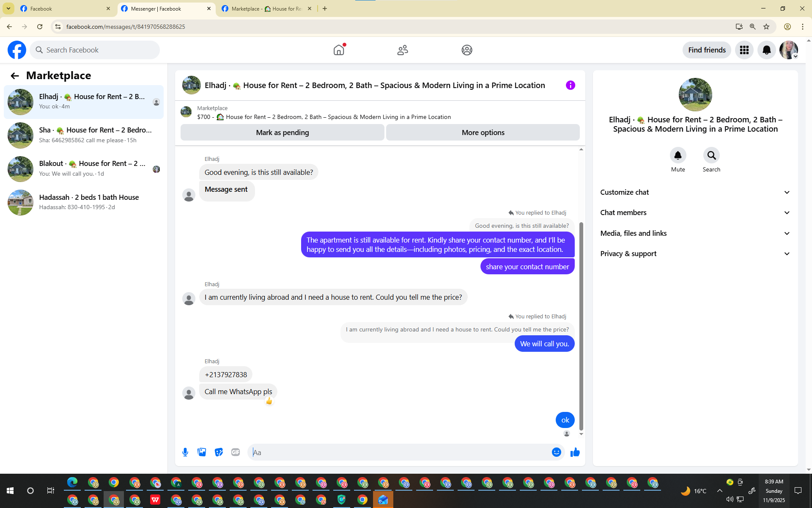Send a thumbs-up like
The image size is (812, 508).
[x=575, y=452]
